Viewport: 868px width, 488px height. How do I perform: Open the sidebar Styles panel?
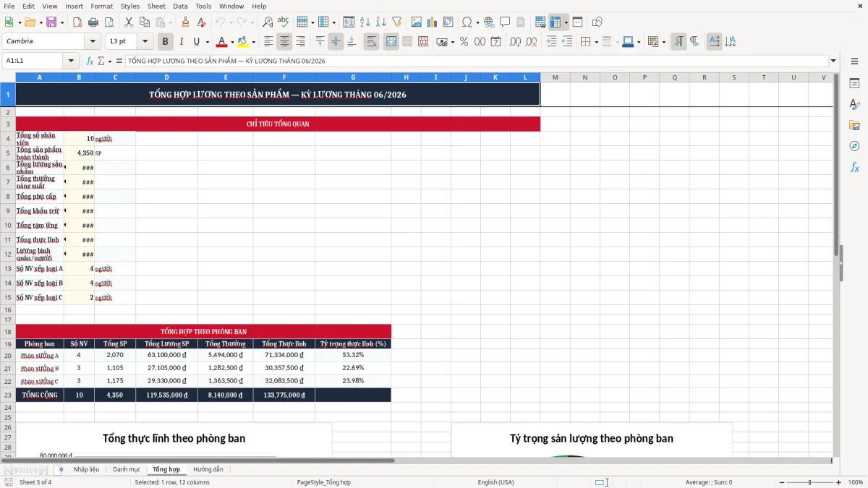tap(854, 105)
